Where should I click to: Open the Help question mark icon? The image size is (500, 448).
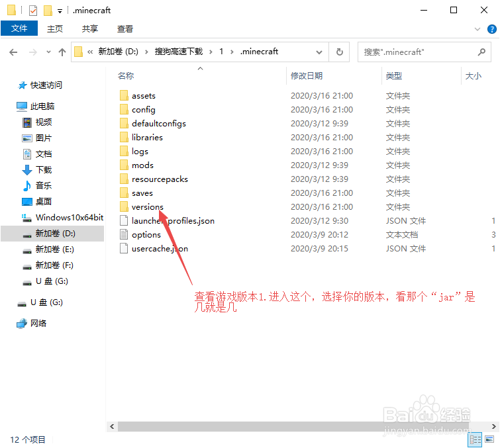pyautogui.click(x=491, y=29)
